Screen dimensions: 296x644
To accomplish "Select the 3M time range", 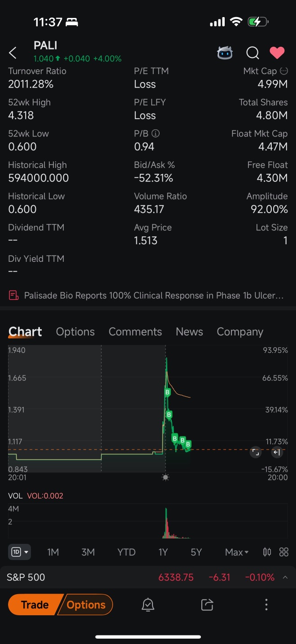I will coord(88,552).
